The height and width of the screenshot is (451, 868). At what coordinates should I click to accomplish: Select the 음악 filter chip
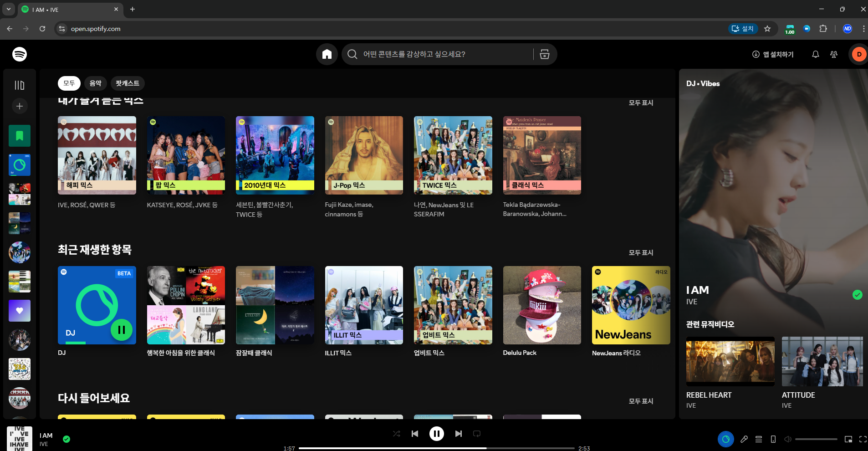[x=96, y=83]
